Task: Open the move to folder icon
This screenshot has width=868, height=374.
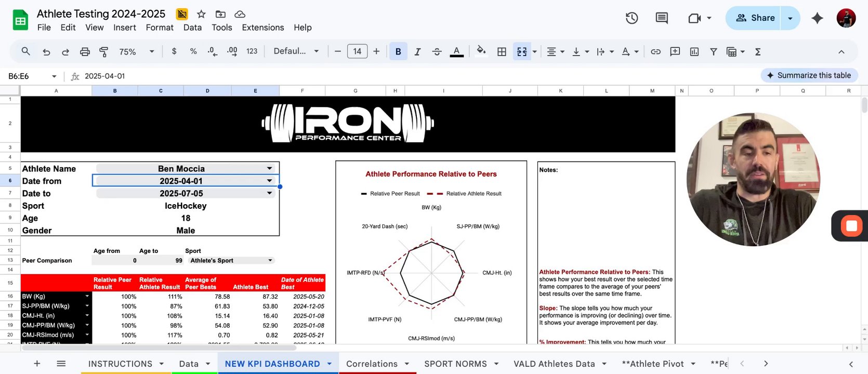Action: click(220, 14)
